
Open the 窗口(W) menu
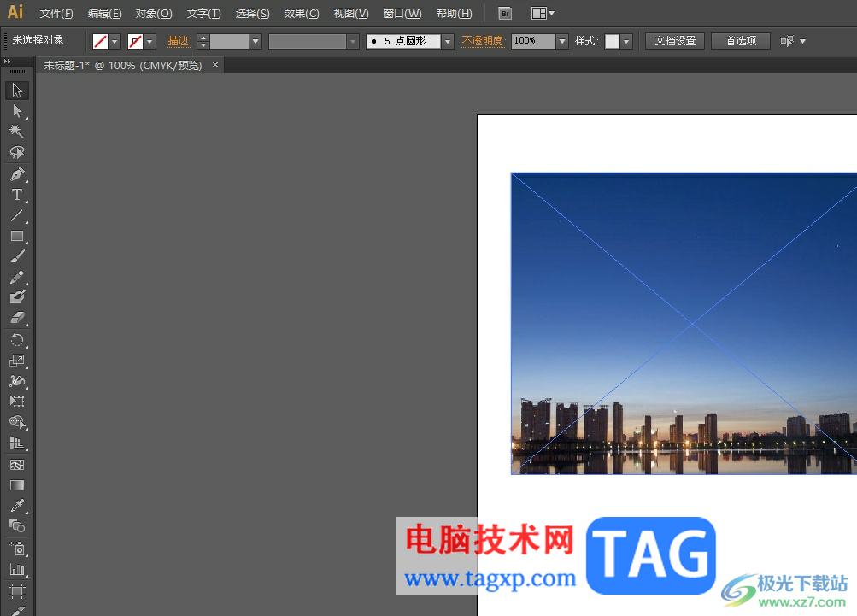(x=402, y=14)
